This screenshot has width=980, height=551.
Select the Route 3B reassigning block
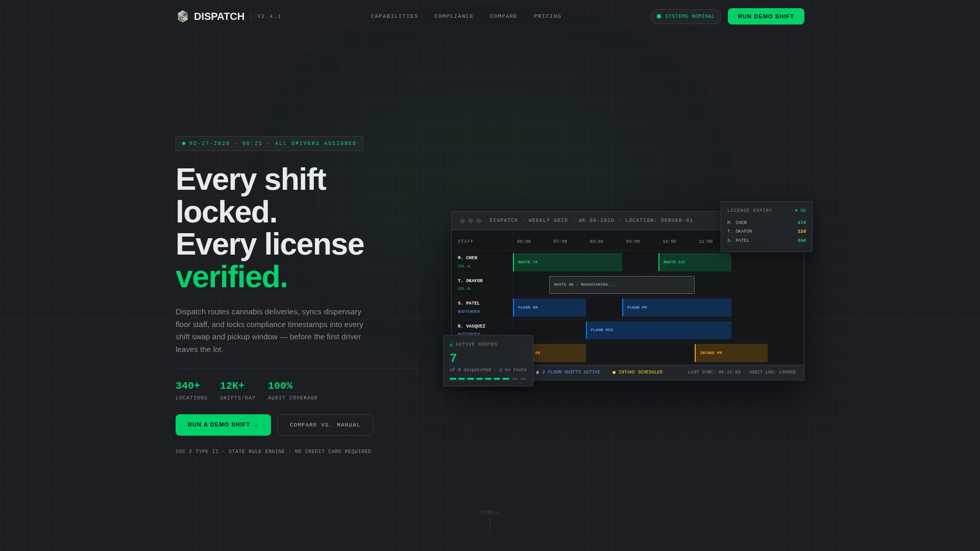622,285
